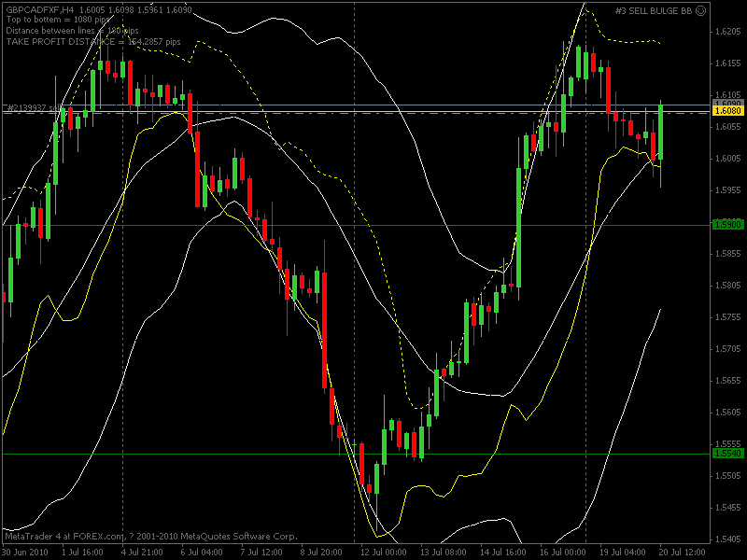The height and width of the screenshot is (560, 747).
Task: Click the '13 Jul 08:00' time axis label
Action: 443,553
